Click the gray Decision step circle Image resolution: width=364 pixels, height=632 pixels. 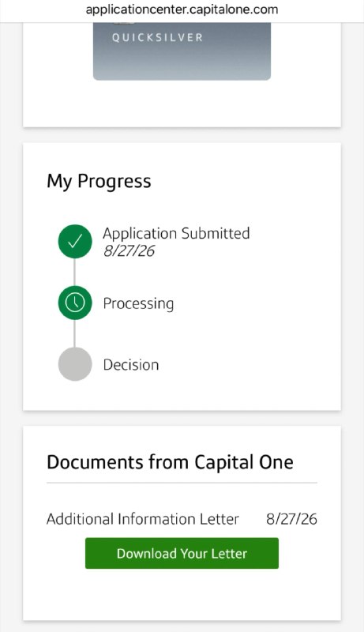[x=75, y=364]
